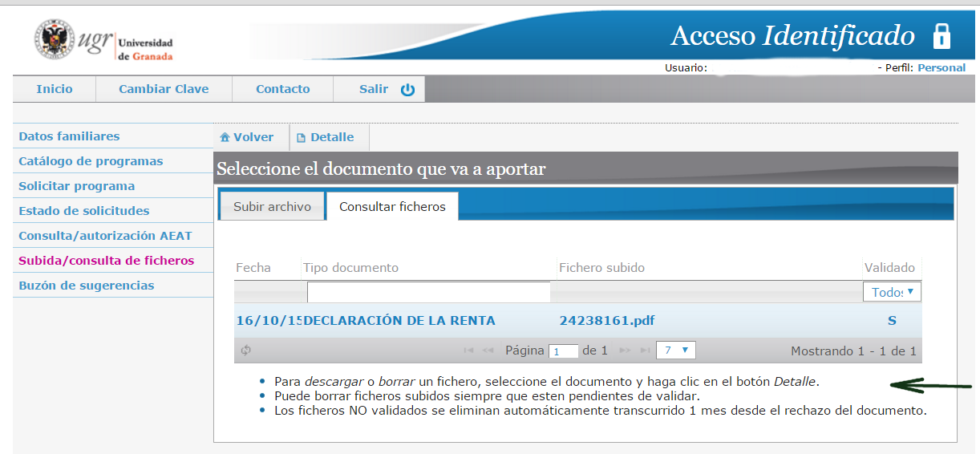Click the power icon beside Salir
980x454 pixels.
[407, 90]
